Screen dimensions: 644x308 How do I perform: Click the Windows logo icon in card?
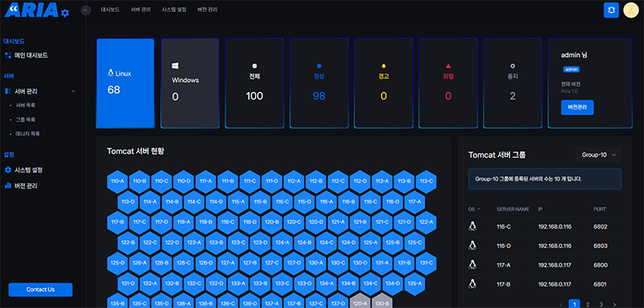(x=175, y=66)
